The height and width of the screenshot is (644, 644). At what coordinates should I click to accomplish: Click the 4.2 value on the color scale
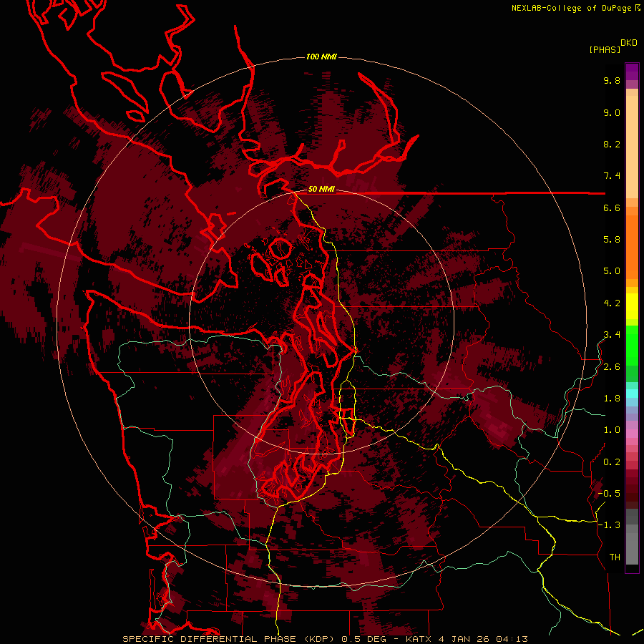click(612, 303)
